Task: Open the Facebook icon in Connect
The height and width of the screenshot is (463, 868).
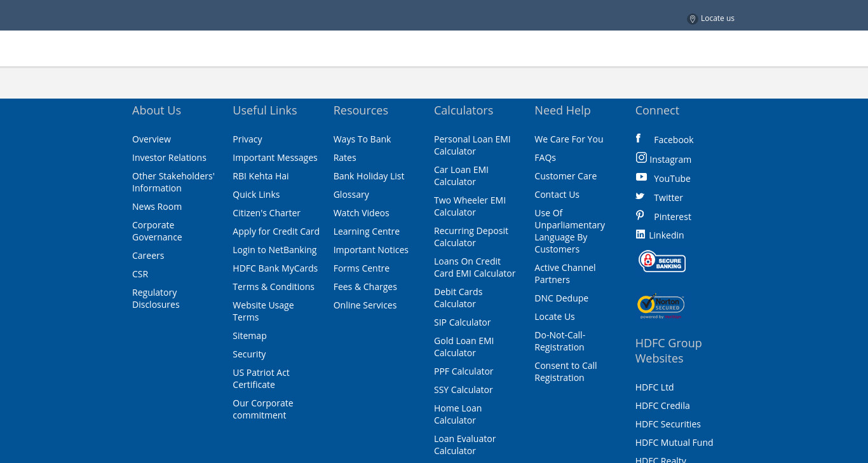Action: 638,138
